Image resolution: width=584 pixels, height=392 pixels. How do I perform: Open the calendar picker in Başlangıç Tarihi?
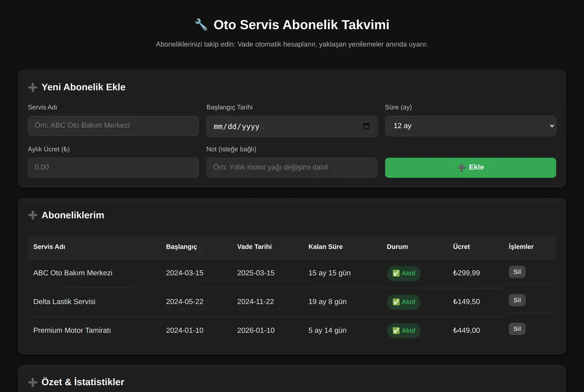click(366, 126)
